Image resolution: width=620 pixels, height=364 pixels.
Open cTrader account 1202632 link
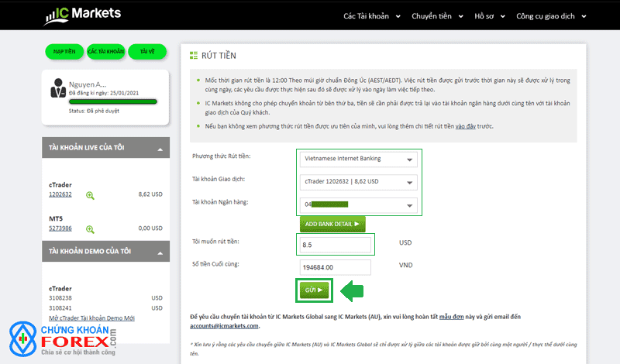pyautogui.click(x=60, y=194)
